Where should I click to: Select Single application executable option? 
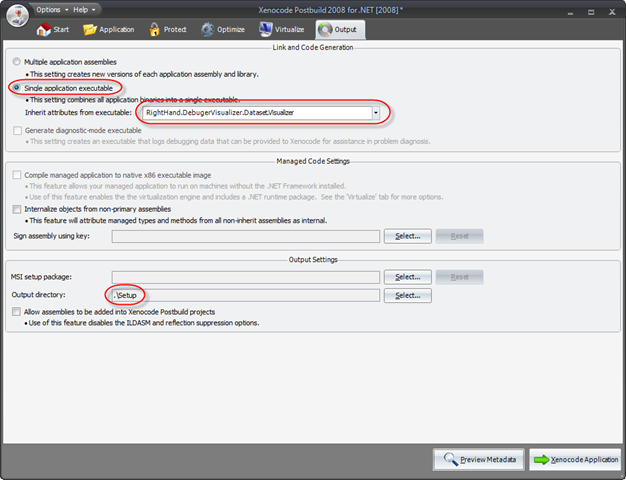click(x=16, y=88)
